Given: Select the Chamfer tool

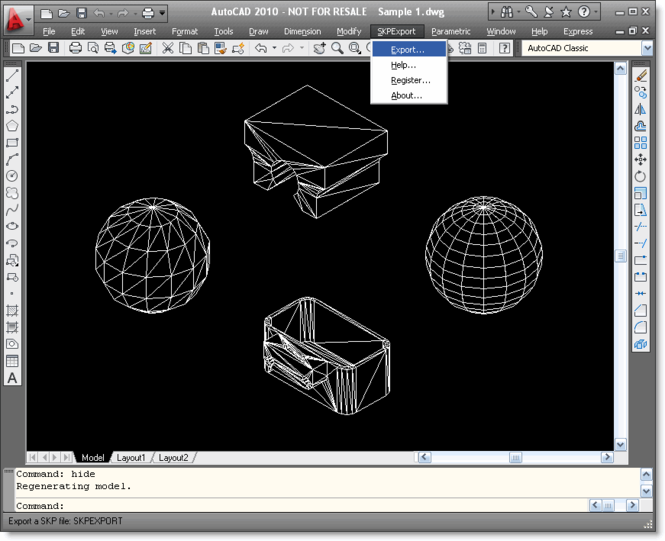Looking at the screenshot, I should tap(641, 310).
